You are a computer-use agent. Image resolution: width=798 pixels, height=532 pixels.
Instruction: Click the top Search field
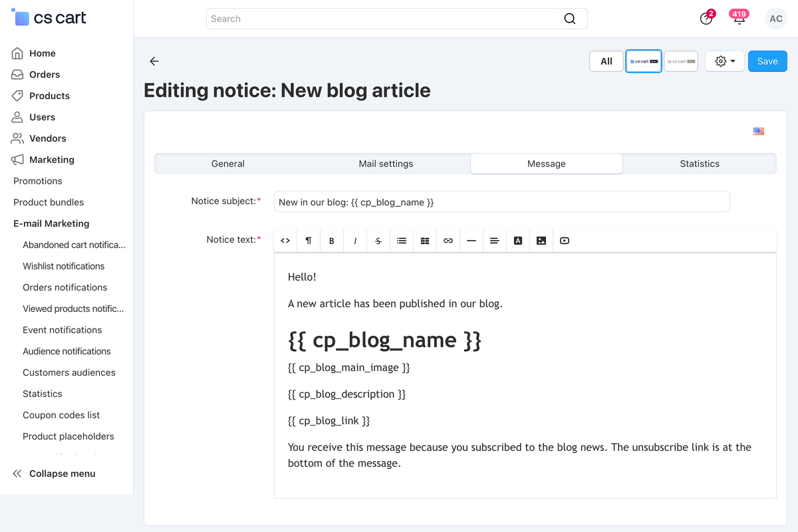397,19
